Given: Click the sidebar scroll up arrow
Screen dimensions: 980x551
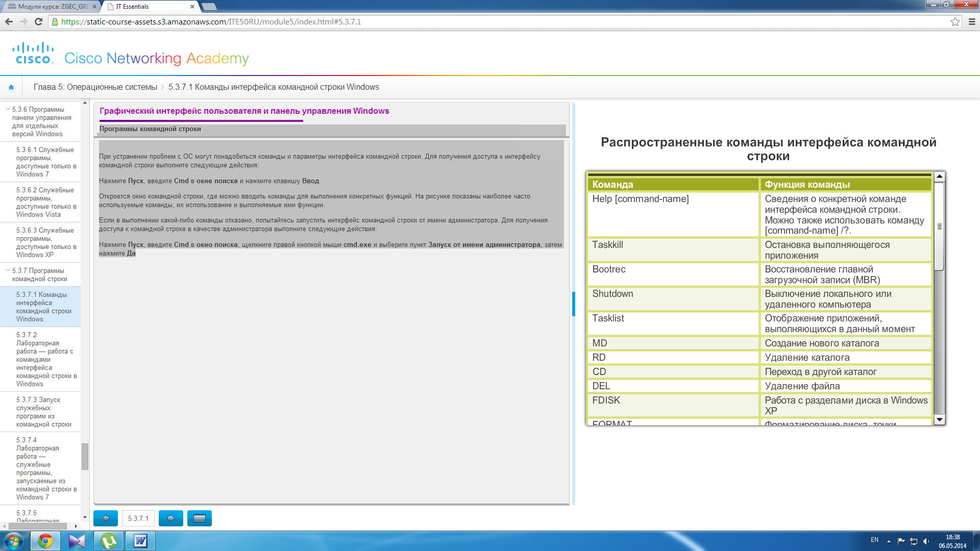Looking at the screenshot, I should [x=85, y=104].
